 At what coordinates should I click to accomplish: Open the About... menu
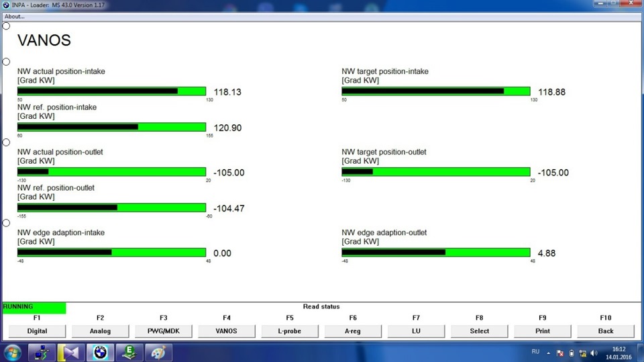[14, 16]
